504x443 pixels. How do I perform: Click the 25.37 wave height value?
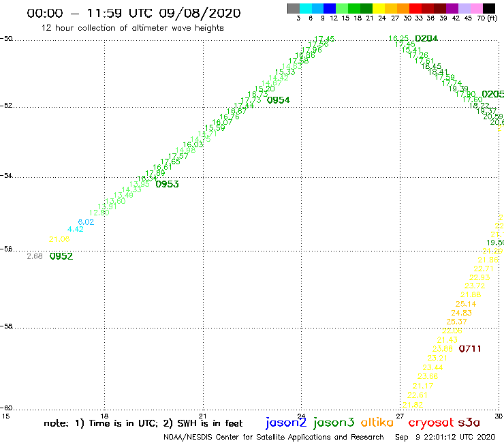pos(457,322)
